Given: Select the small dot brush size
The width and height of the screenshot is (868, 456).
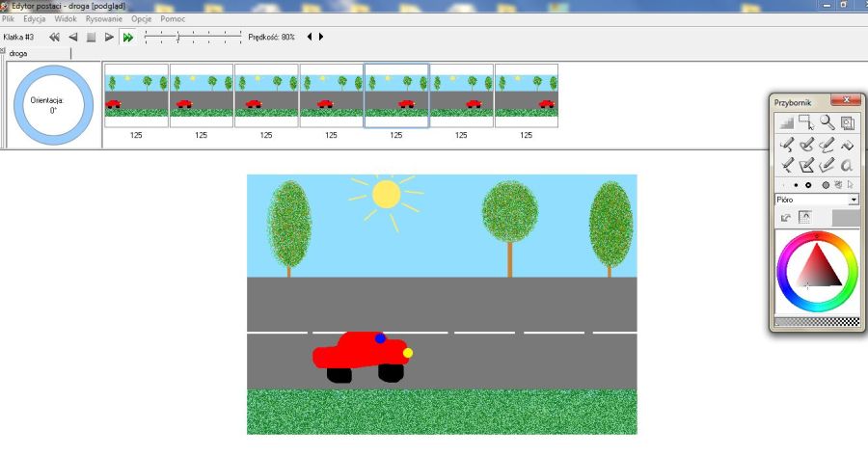Looking at the screenshot, I should pyautogui.click(x=796, y=184).
